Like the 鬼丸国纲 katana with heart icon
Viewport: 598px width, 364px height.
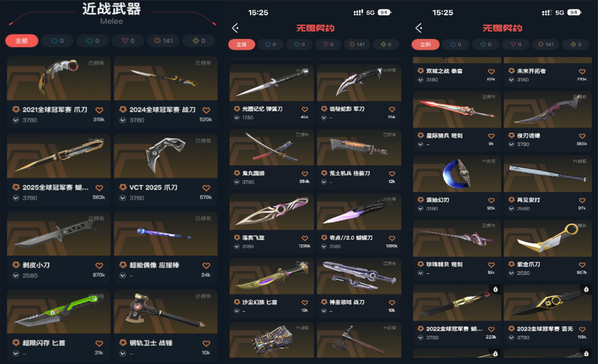305,174
